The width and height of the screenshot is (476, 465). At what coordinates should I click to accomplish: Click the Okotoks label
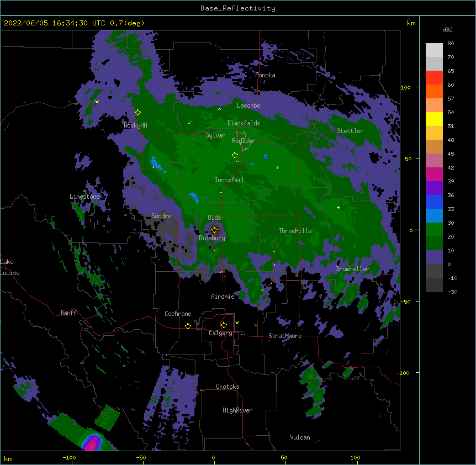coord(228,387)
